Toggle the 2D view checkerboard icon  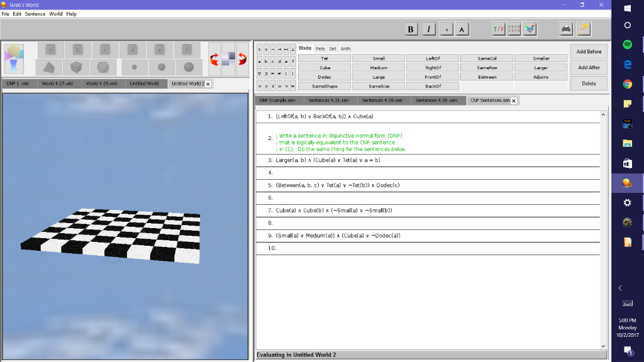coord(228,59)
